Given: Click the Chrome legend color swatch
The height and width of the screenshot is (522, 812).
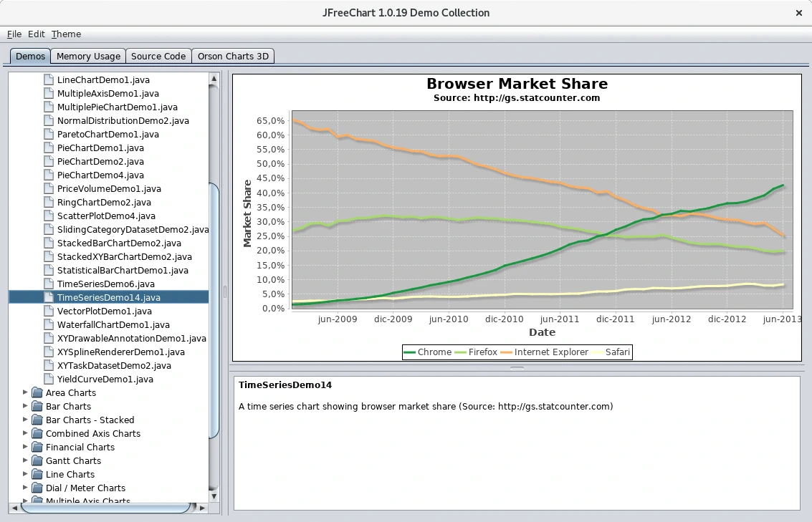Looking at the screenshot, I should click(x=410, y=352).
